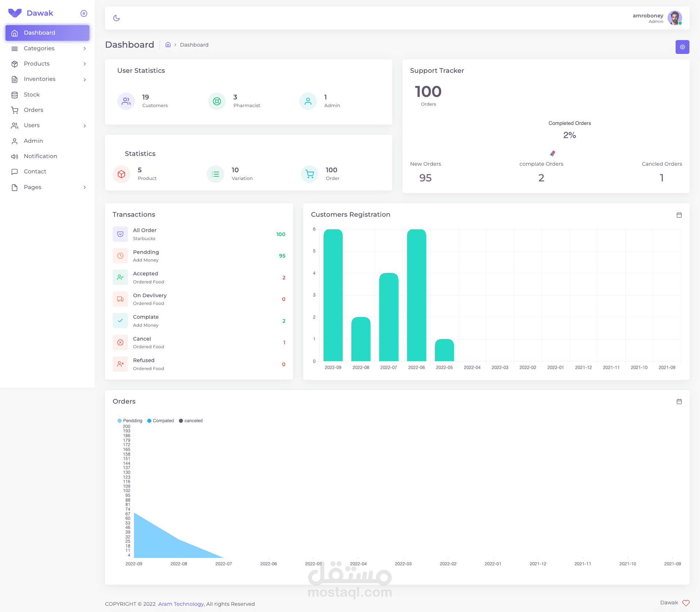Click the breadcrumb home icon
Screen dimensions: 700x612
tap(168, 44)
